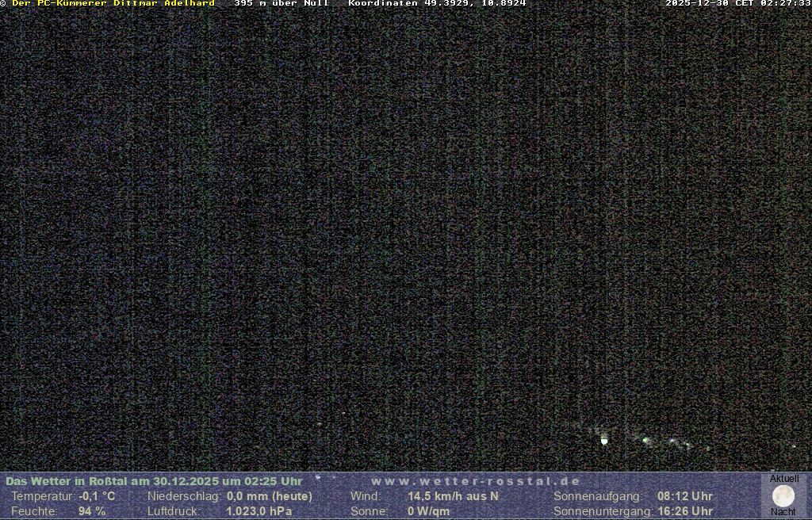
Task: Click the timestamp 2025-12-30 CET 02:27:33
Action: tap(737, 4)
